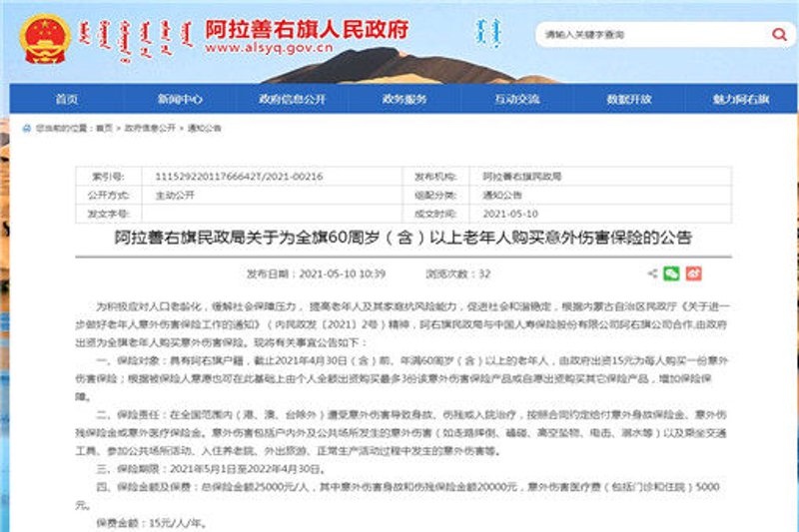Share the notice via Weibo icon
The height and width of the screenshot is (532, 799).
tap(693, 273)
